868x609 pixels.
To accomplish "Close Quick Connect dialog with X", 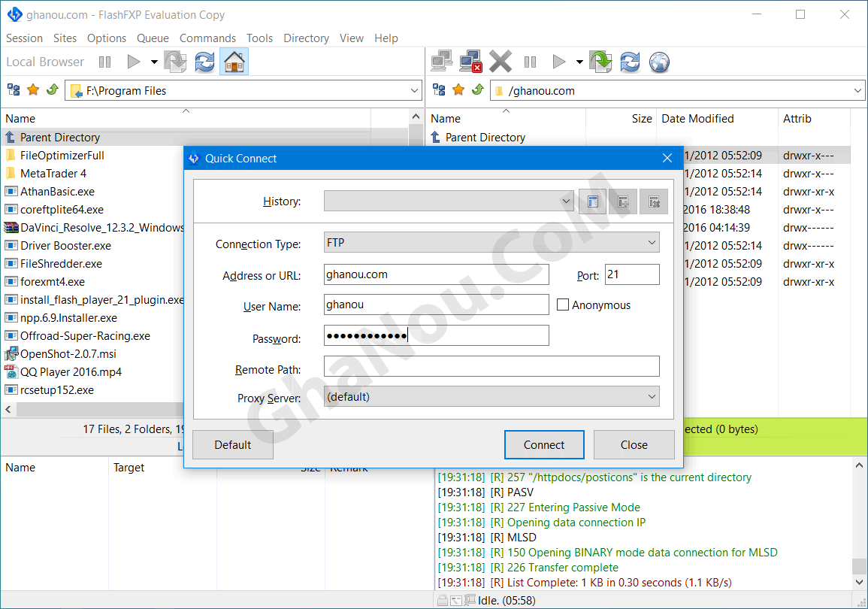I will 667,159.
